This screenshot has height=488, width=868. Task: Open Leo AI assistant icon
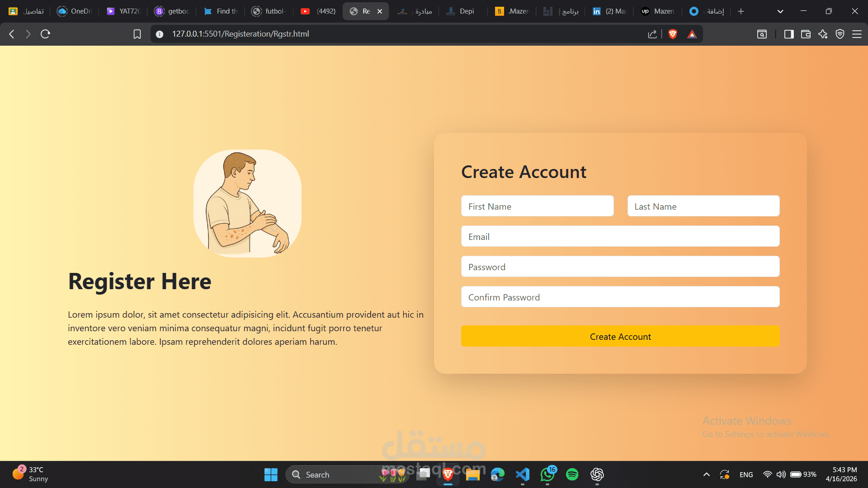pos(823,34)
